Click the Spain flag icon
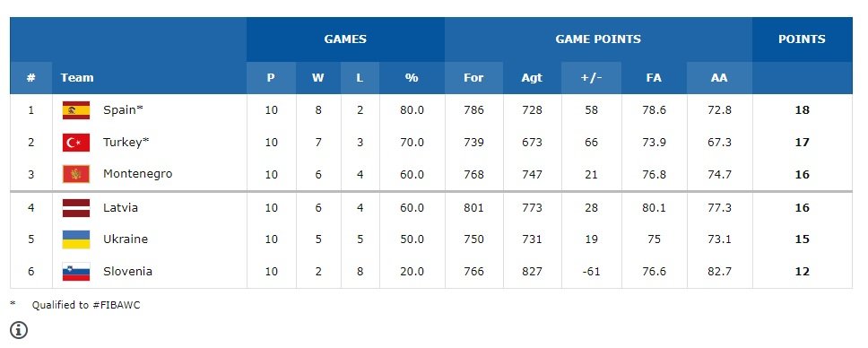The height and width of the screenshot is (348, 868). pos(76,110)
